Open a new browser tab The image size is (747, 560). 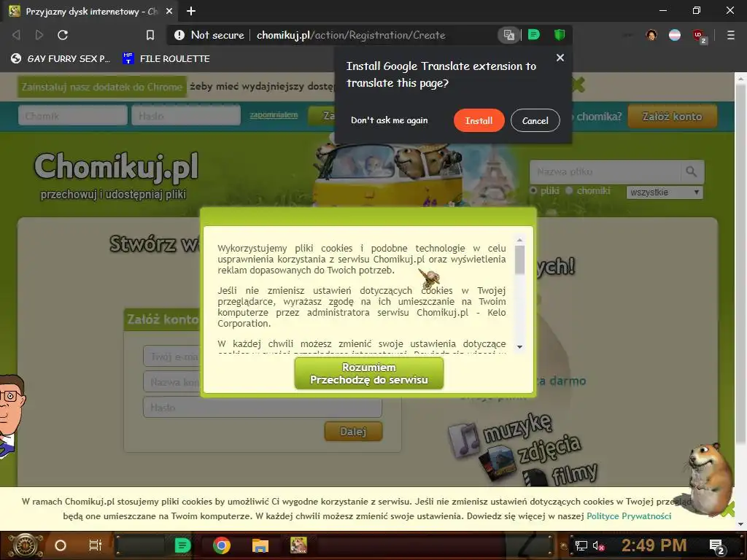pyautogui.click(x=191, y=11)
